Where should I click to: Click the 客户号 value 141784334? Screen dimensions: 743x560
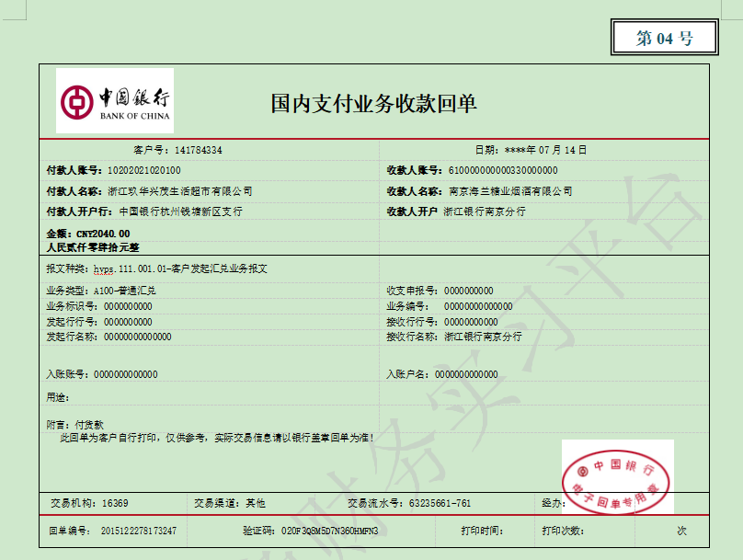(x=198, y=150)
